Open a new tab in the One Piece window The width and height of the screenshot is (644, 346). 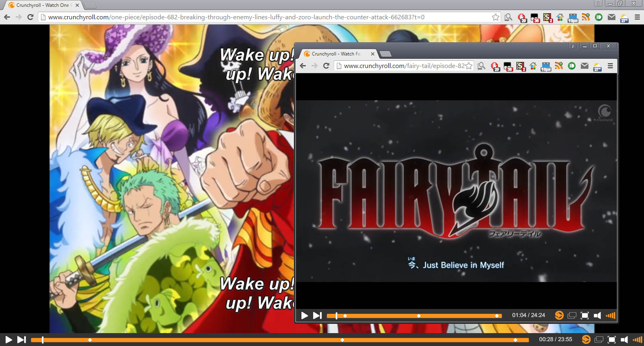(x=90, y=5)
